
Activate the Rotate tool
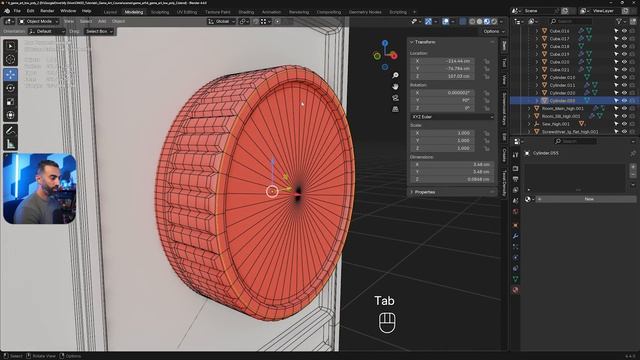(x=11, y=88)
